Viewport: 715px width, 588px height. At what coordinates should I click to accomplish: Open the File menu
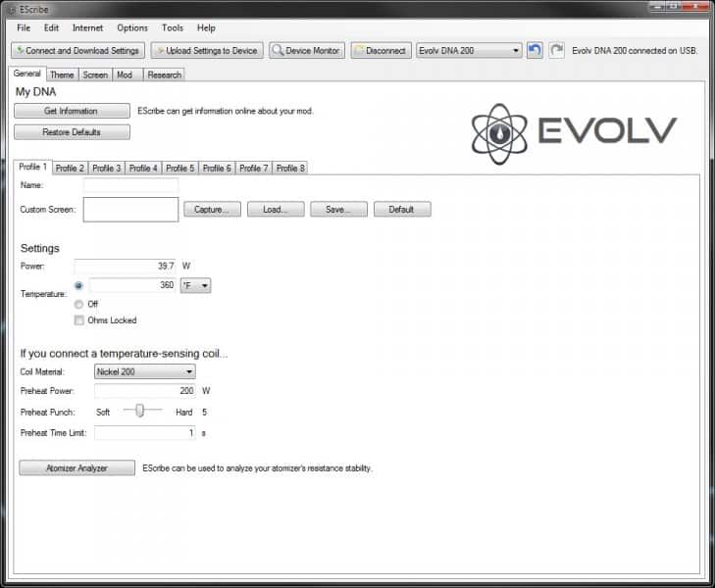point(24,27)
